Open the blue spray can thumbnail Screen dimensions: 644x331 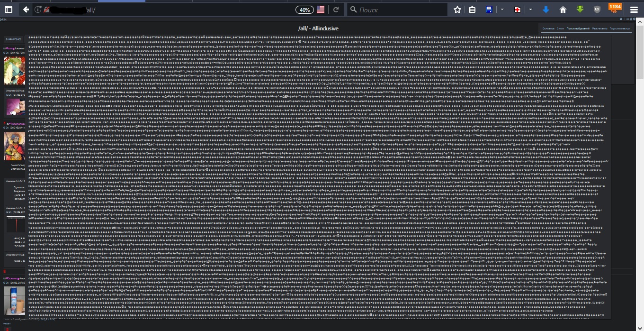tap(15, 300)
